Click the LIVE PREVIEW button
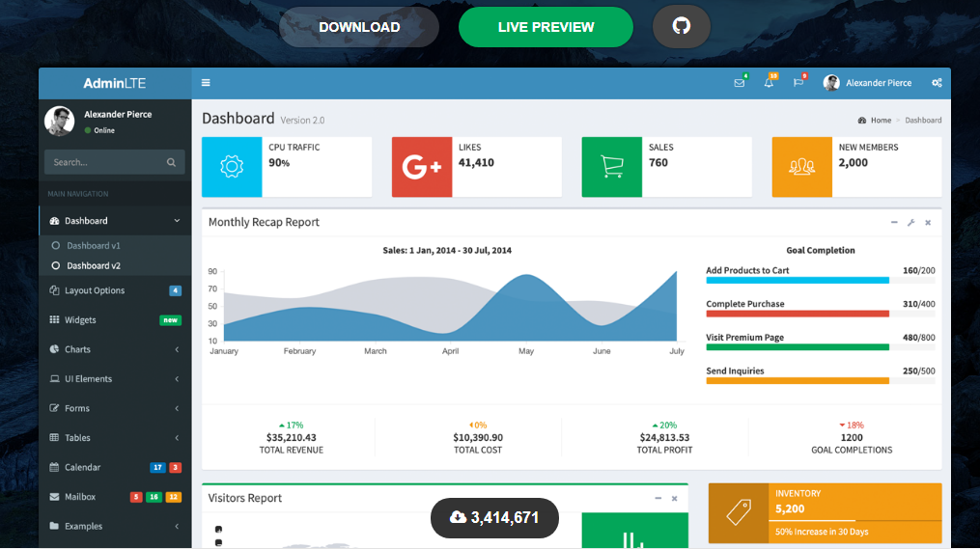Image resolution: width=980 pixels, height=549 pixels. click(546, 27)
